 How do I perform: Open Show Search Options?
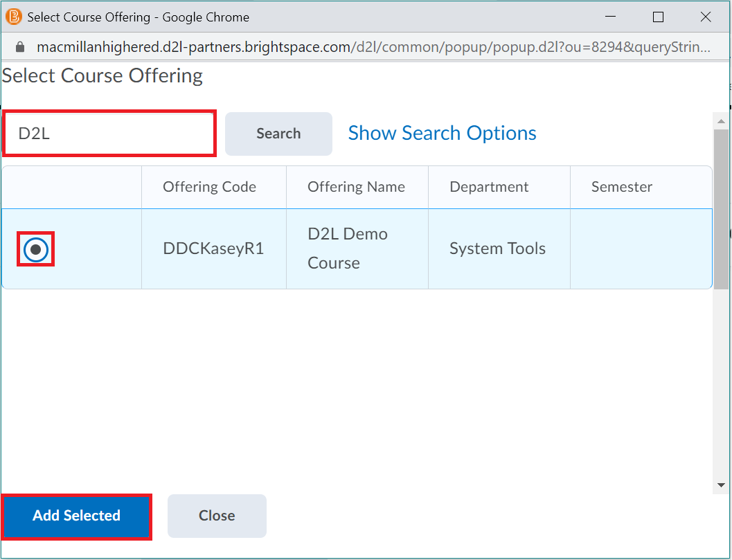[x=442, y=133]
